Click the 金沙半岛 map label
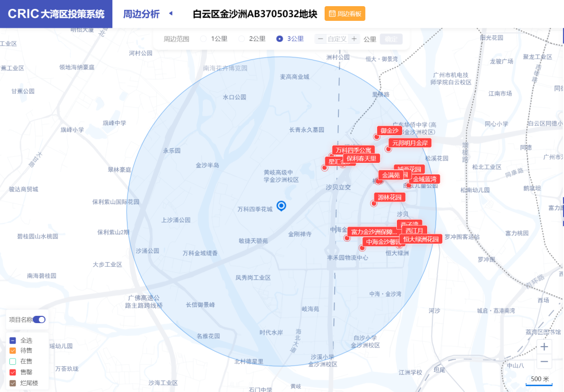The image size is (564, 392). pyautogui.click(x=207, y=165)
